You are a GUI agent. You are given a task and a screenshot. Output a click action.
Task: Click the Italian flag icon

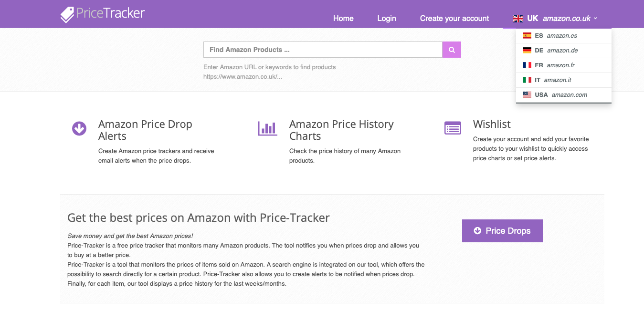[x=527, y=80]
